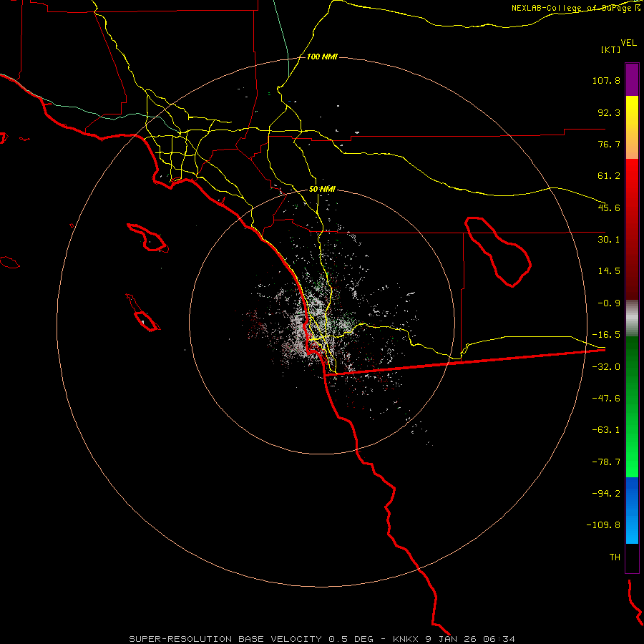Click the TH threshold label
Image resolution: width=644 pixels, height=644 pixels.
click(615, 557)
